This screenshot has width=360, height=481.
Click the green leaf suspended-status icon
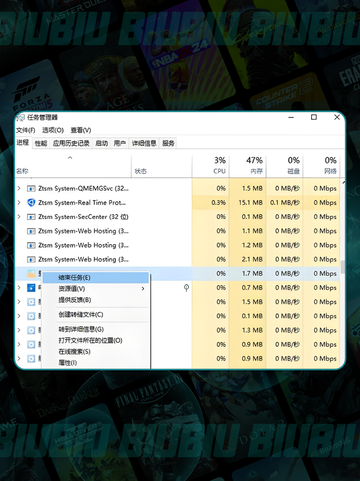(186, 288)
